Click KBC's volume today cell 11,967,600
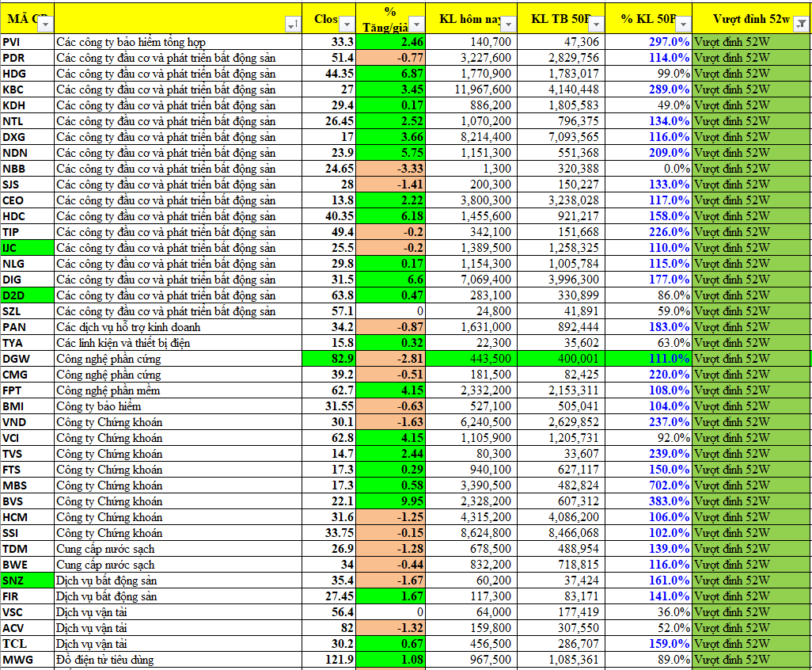 pos(470,89)
